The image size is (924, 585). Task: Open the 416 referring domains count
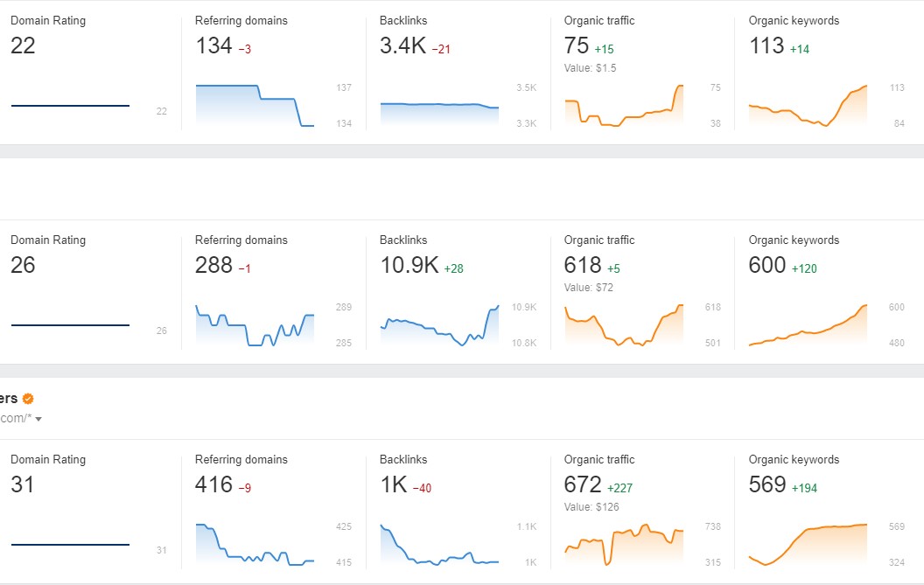coord(213,485)
